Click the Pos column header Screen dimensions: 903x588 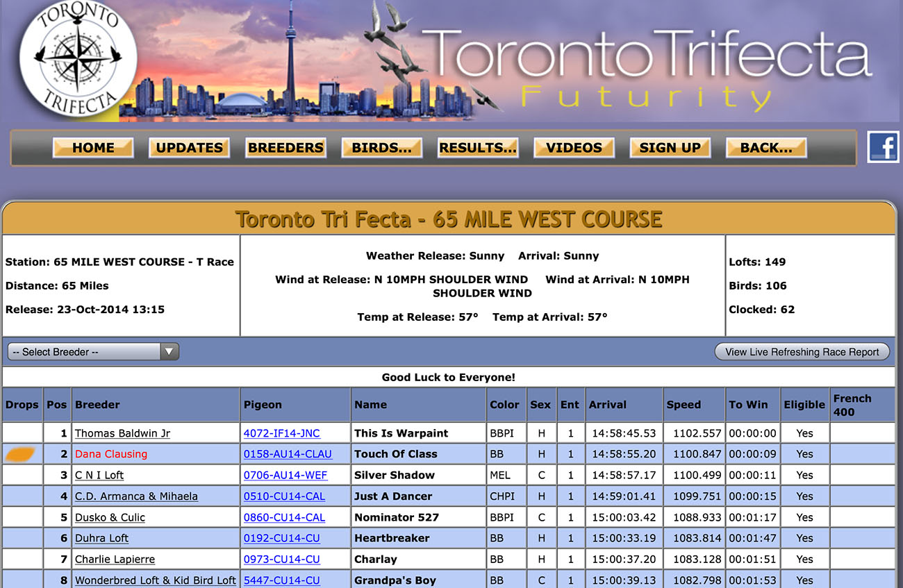click(x=57, y=405)
